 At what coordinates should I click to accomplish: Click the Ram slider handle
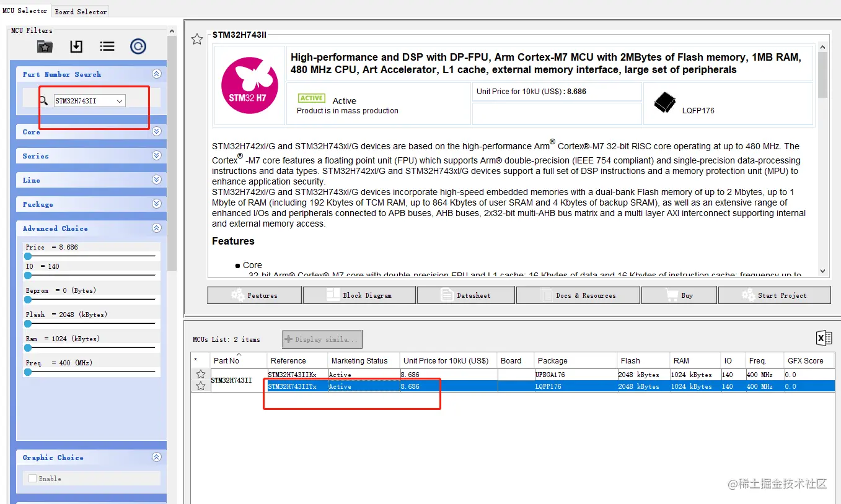tap(28, 347)
